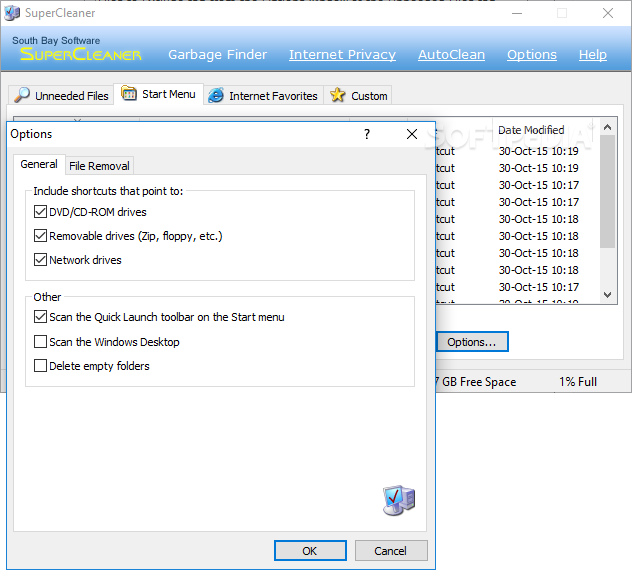The height and width of the screenshot is (570, 632).
Task: Click the Options... button in main window
Action: [x=472, y=342]
